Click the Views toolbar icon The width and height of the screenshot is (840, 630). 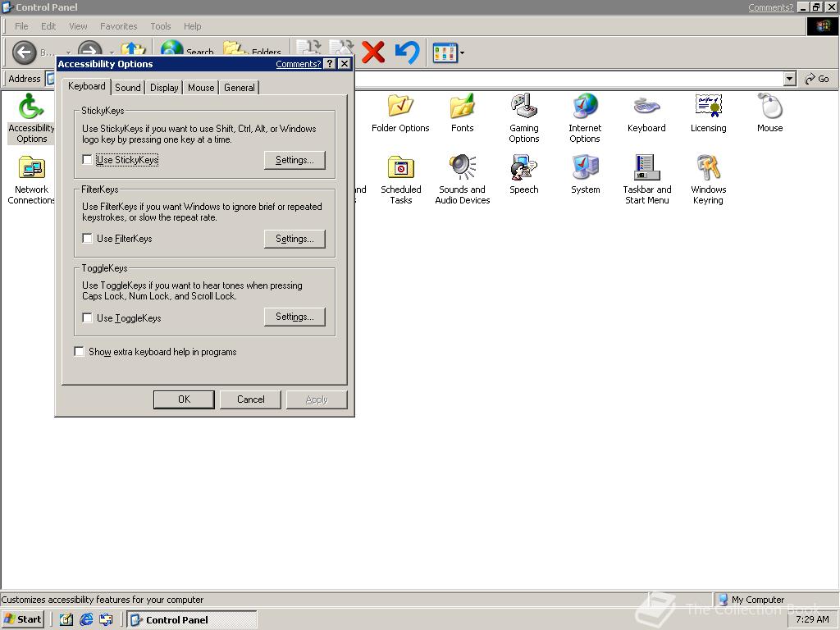tap(445, 53)
